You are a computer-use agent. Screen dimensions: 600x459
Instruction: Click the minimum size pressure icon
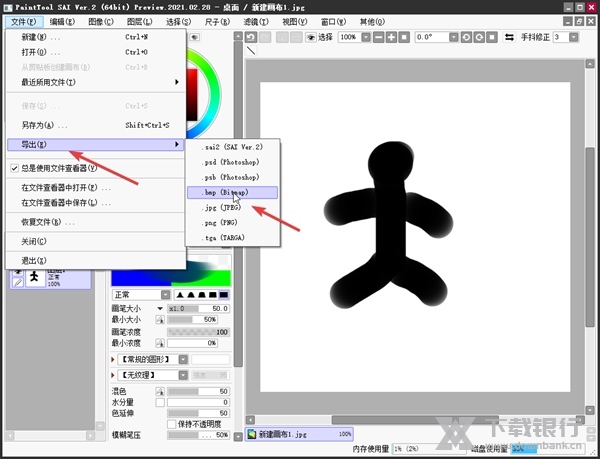[159, 318]
